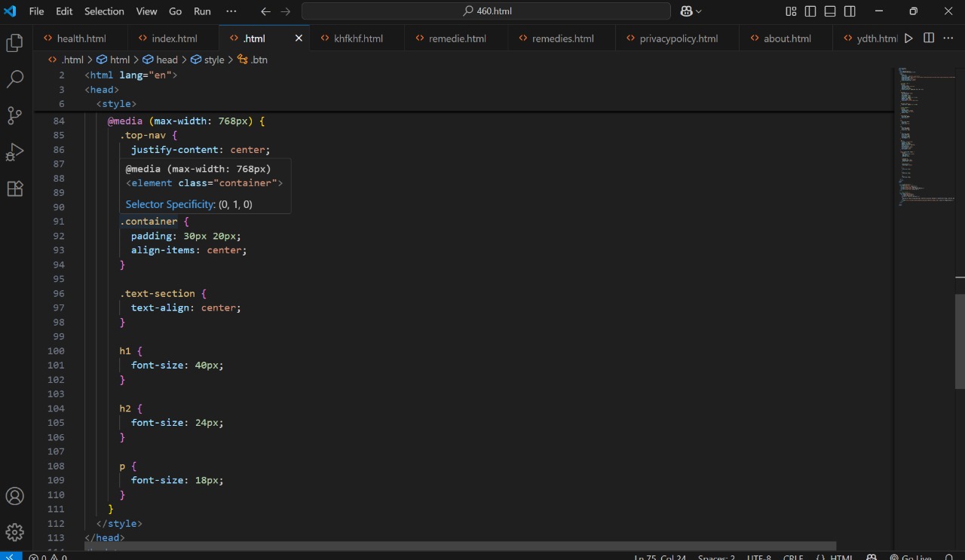Image resolution: width=965 pixels, height=560 pixels.
Task: Open the Edit menu
Action: (x=64, y=11)
